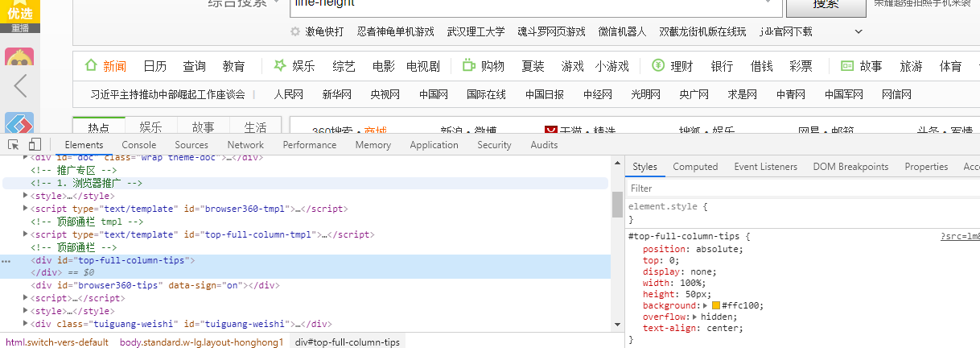Expand the browser360-tmpl script node
The height and width of the screenshot is (348, 980).
pos(26,209)
